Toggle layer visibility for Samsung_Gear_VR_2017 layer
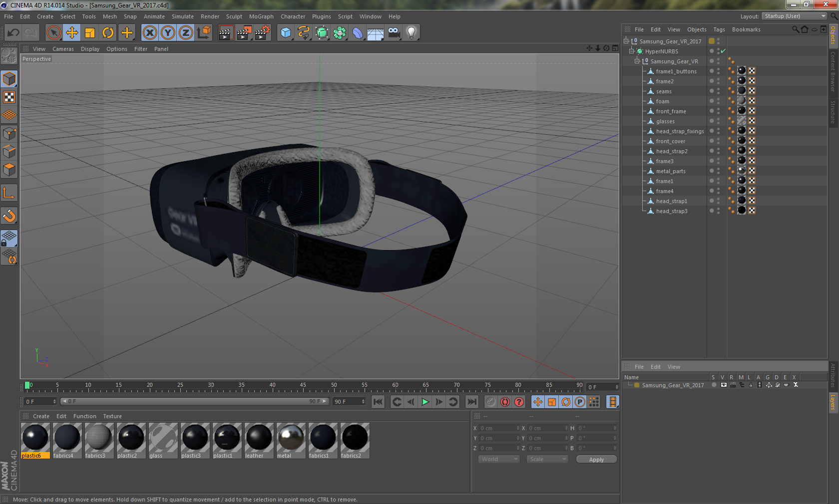Image resolution: width=839 pixels, height=504 pixels. tap(723, 385)
